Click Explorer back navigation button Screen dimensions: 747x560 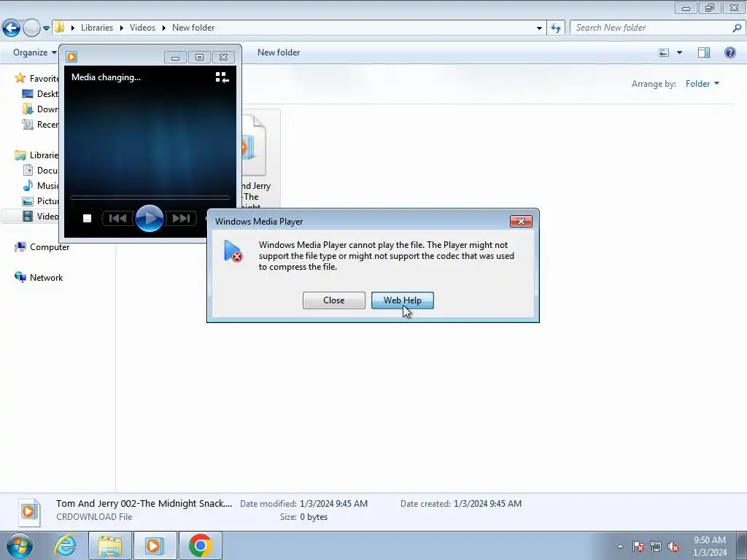(11, 28)
